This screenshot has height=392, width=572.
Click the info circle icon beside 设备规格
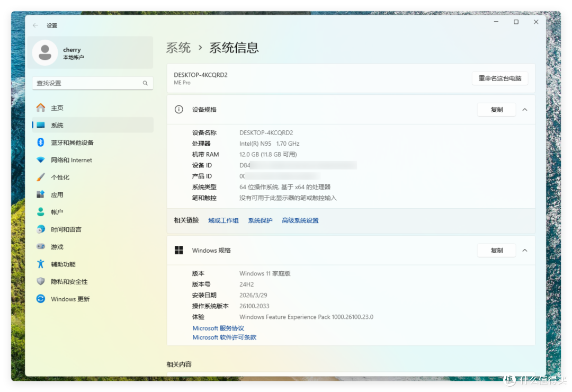click(x=179, y=110)
